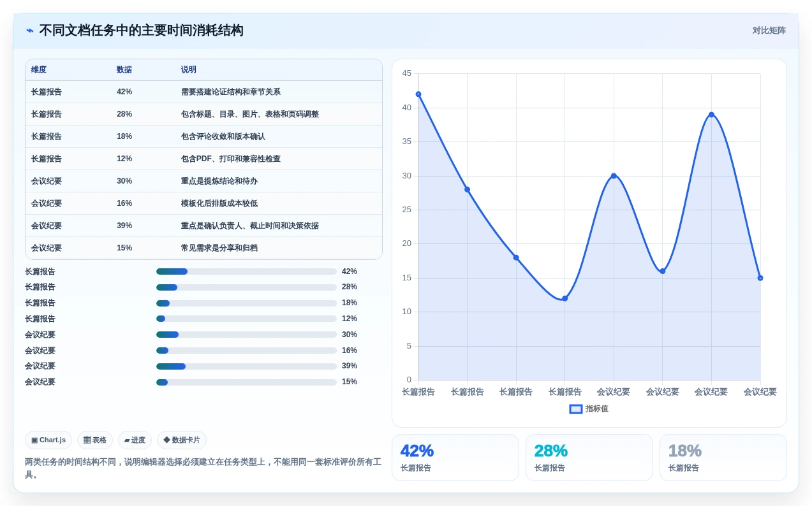Click the chart data point at value 30
The image size is (812, 506).
pyautogui.click(x=614, y=176)
